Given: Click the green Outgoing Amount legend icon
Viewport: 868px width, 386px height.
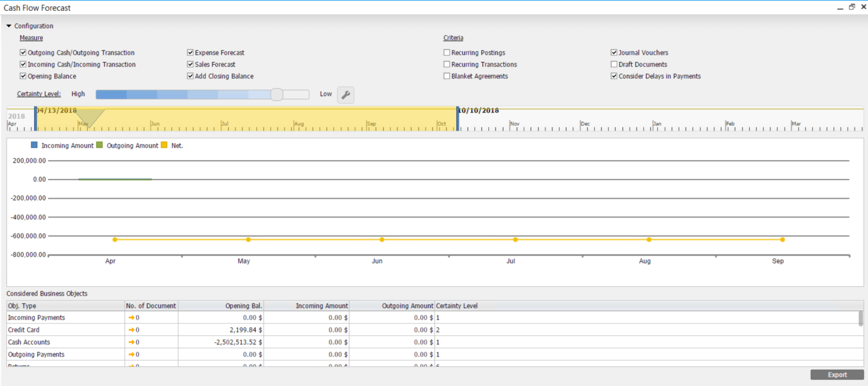Looking at the screenshot, I should [99, 145].
